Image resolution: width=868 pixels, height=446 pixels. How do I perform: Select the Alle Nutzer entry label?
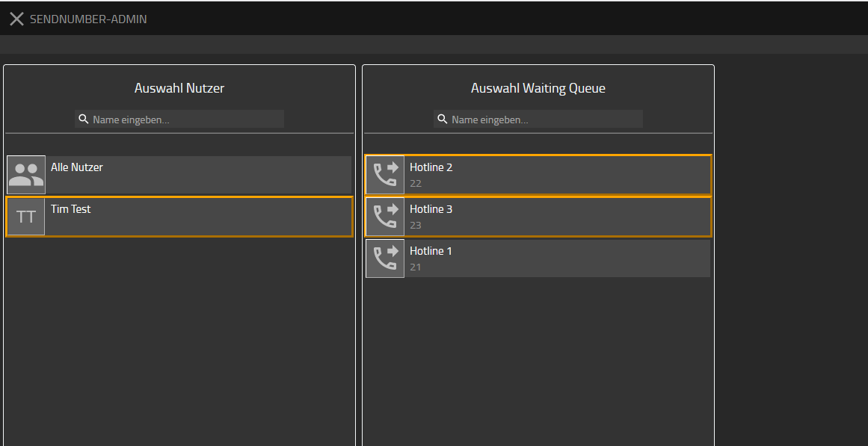pos(77,167)
